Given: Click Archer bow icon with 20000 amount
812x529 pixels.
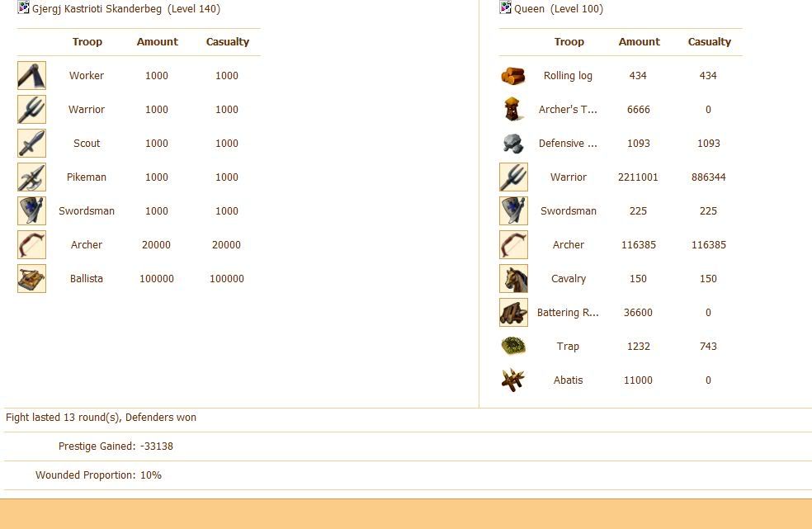Looking at the screenshot, I should click(x=31, y=244).
